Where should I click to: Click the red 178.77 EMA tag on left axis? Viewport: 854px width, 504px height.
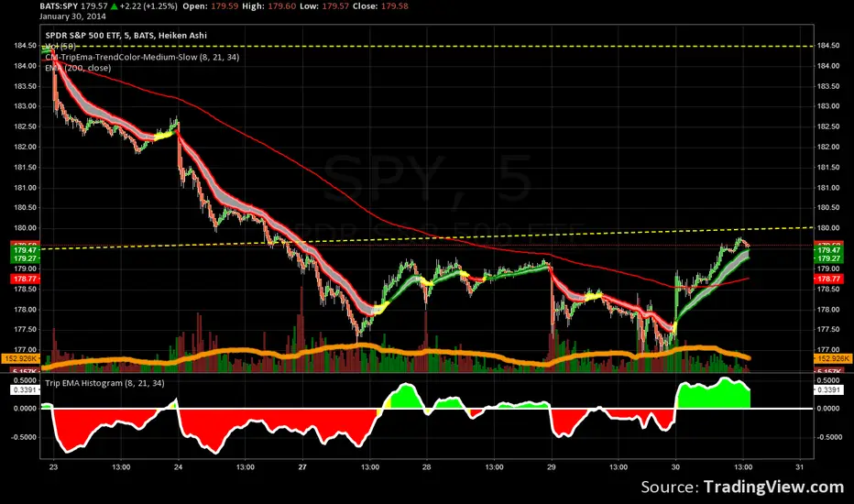point(25,279)
